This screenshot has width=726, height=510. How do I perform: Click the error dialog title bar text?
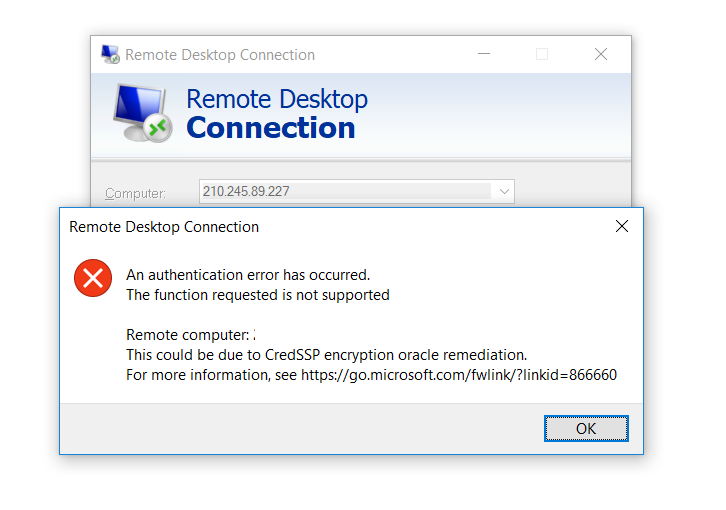click(x=164, y=227)
